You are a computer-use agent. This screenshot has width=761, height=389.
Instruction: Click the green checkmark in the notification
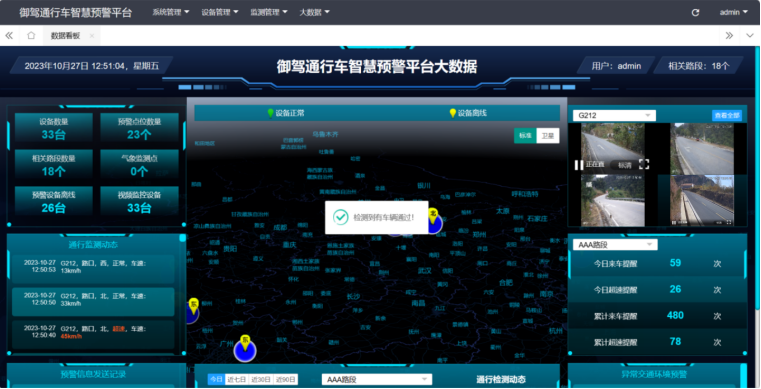[x=341, y=217]
